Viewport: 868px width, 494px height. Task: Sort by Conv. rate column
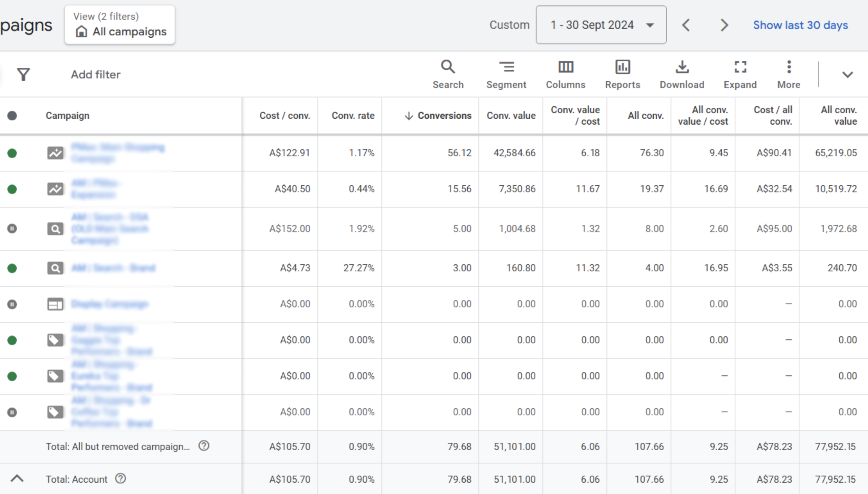pyautogui.click(x=353, y=116)
